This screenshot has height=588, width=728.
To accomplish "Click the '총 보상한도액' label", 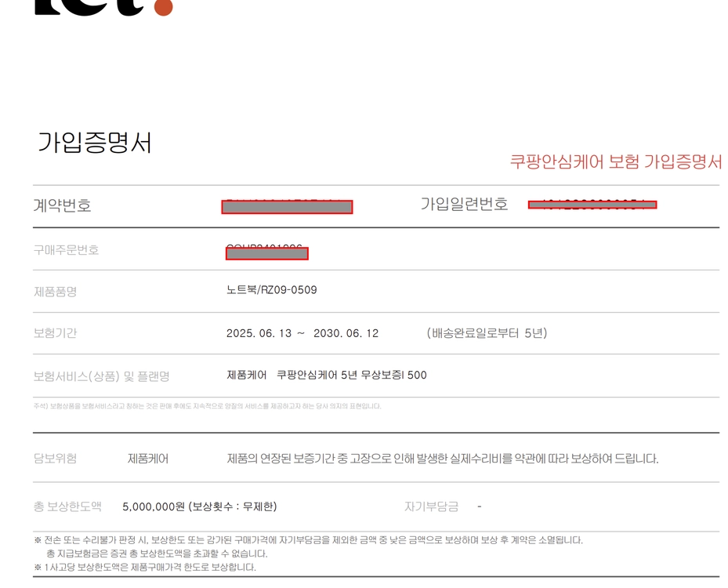I will pos(67,506).
